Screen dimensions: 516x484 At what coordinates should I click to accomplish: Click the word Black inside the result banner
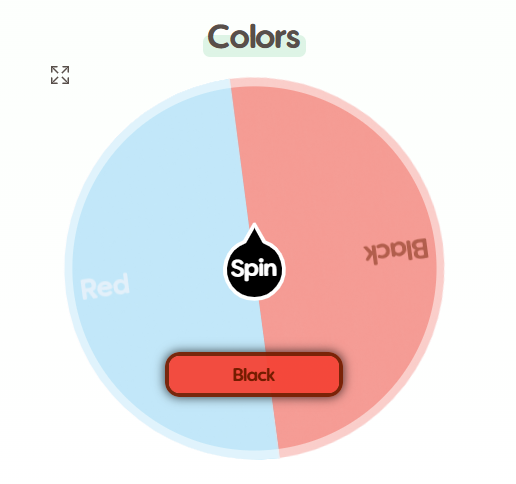coord(254,375)
